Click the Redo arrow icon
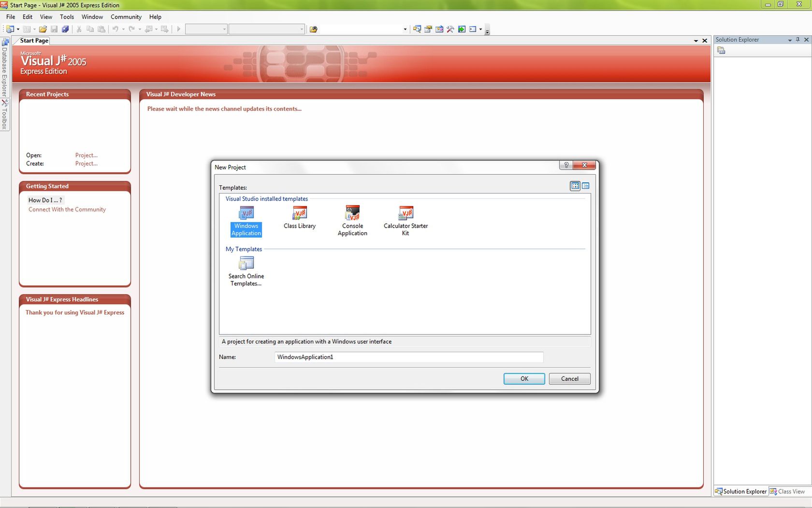812x508 pixels. [131, 29]
